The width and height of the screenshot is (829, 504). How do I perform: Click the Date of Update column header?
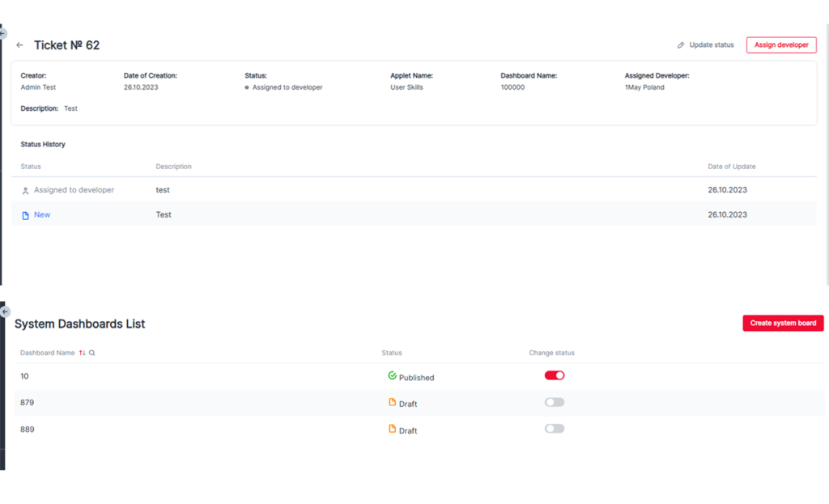click(x=731, y=167)
